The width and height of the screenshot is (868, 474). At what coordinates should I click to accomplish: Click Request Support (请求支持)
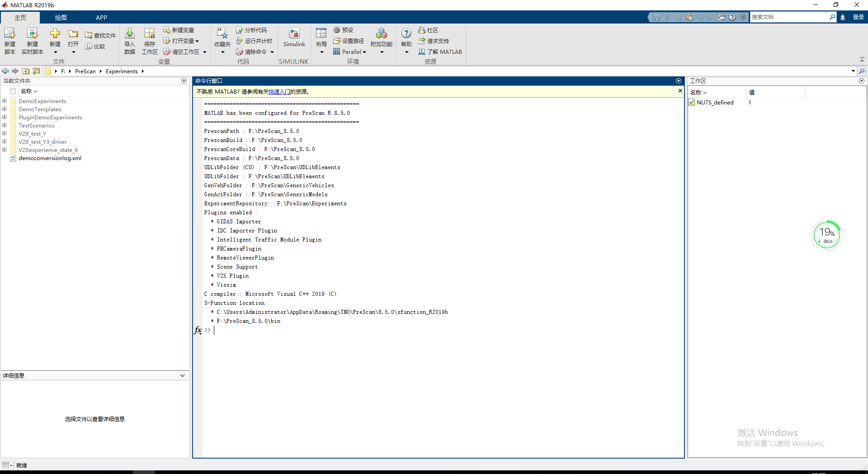[434, 41]
